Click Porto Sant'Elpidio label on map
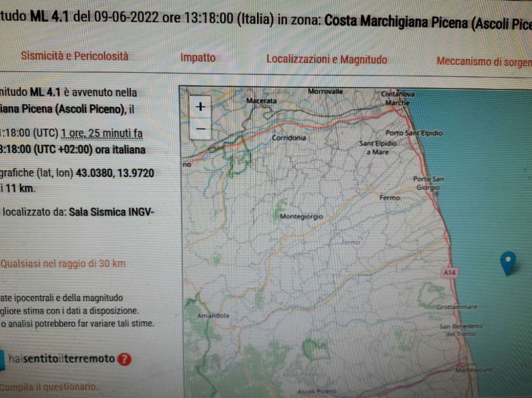Image resolution: width=532 pixels, height=398 pixels. coord(414,133)
